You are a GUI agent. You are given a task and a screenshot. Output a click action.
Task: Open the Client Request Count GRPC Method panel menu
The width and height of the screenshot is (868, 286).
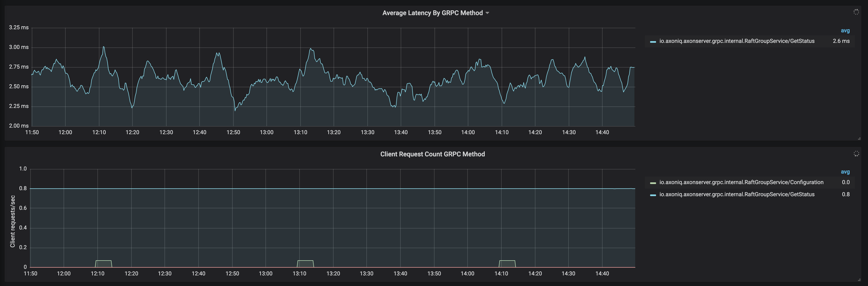pyautogui.click(x=432, y=154)
